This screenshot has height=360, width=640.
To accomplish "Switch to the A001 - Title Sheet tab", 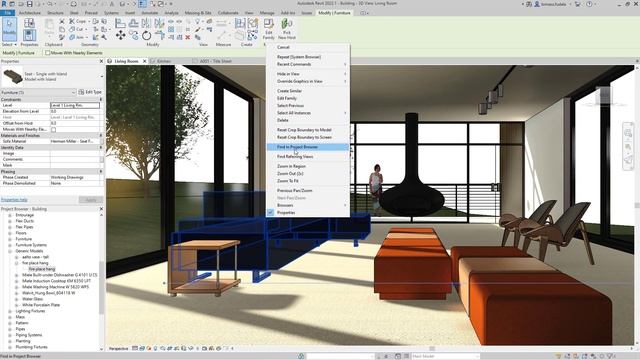I will click(216, 61).
